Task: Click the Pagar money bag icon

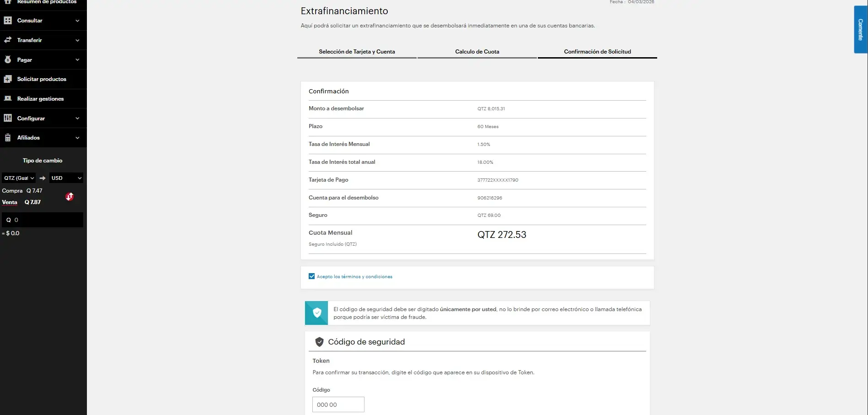Action: pos(8,60)
